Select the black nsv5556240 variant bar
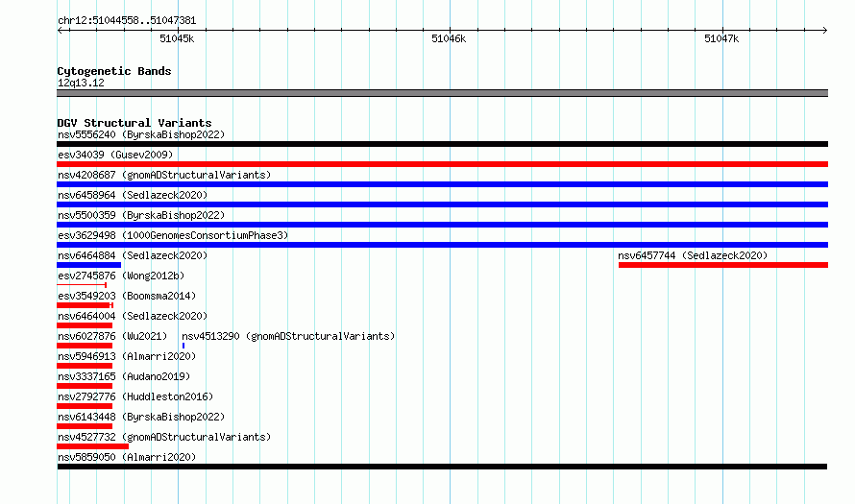The width and height of the screenshot is (855, 504). 442,144
